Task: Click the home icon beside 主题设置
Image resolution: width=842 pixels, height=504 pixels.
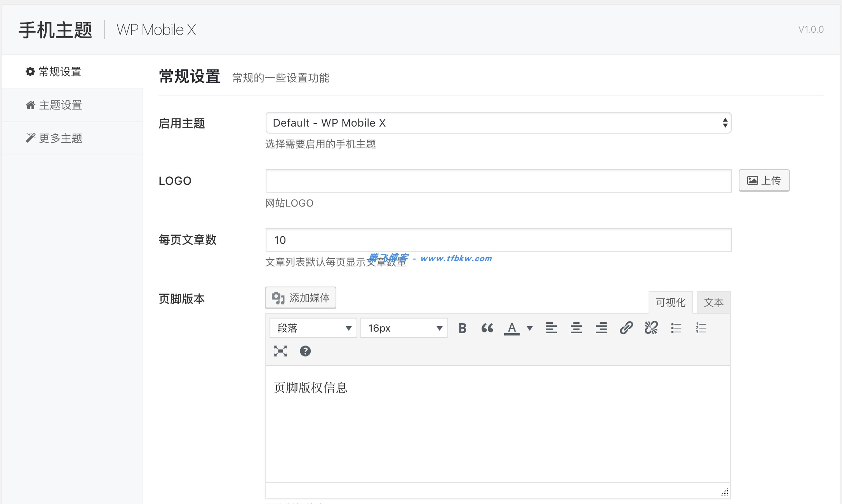Action: point(31,105)
